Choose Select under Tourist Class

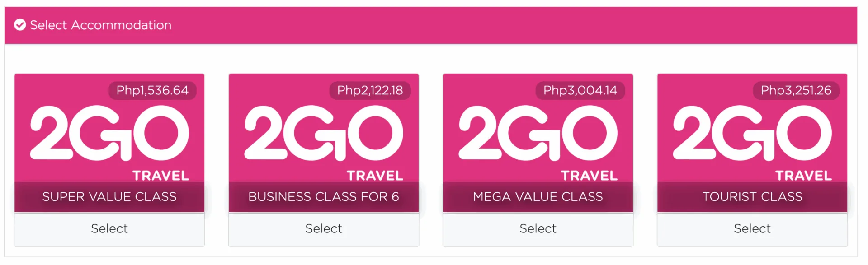pyautogui.click(x=752, y=229)
